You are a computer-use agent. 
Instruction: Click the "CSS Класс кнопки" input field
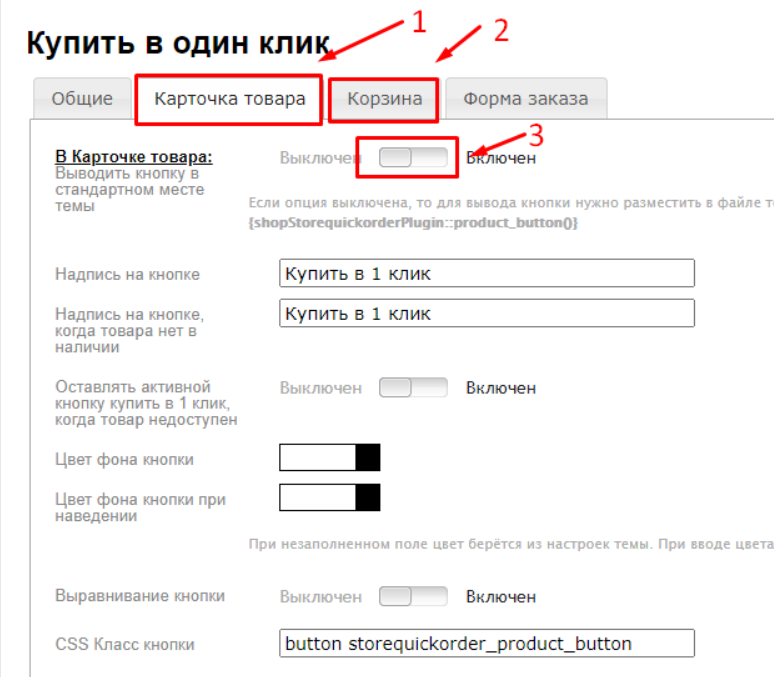pyautogui.click(x=486, y=643)
